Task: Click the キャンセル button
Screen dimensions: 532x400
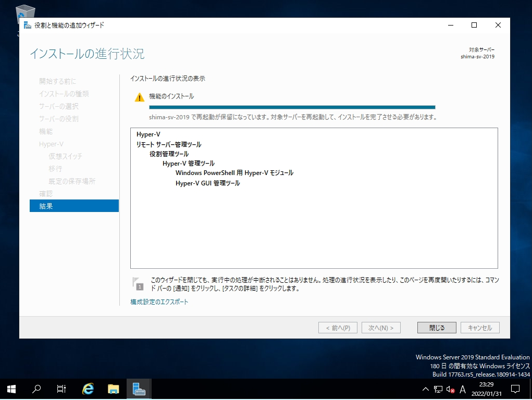Action: tap(480, 328)
